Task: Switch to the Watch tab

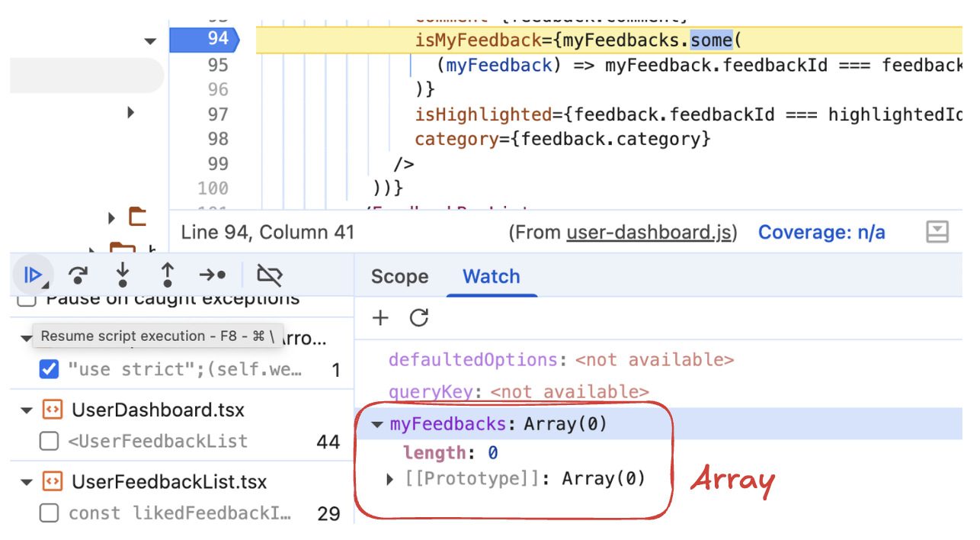Action: pos(491,276)
